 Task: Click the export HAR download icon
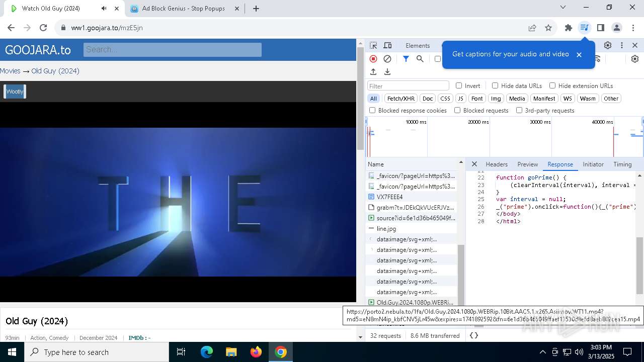tap(387, 72)
